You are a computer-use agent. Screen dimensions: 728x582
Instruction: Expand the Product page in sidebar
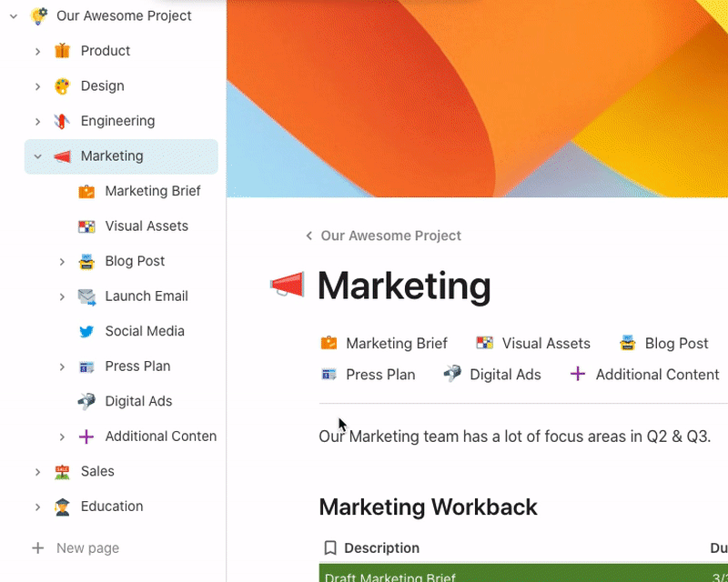[x=37, y=51]
